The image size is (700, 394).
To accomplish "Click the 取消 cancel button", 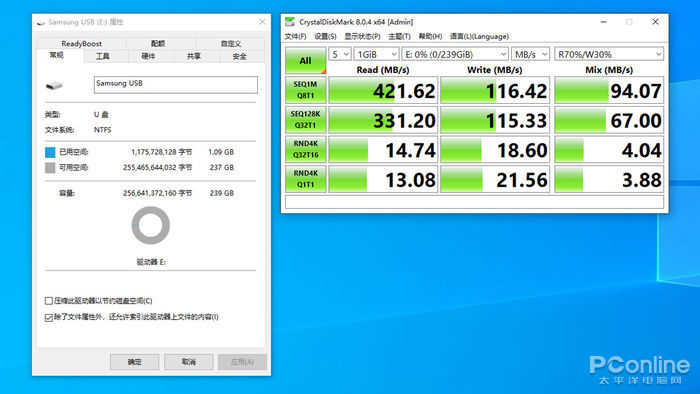I will (188, 362).
